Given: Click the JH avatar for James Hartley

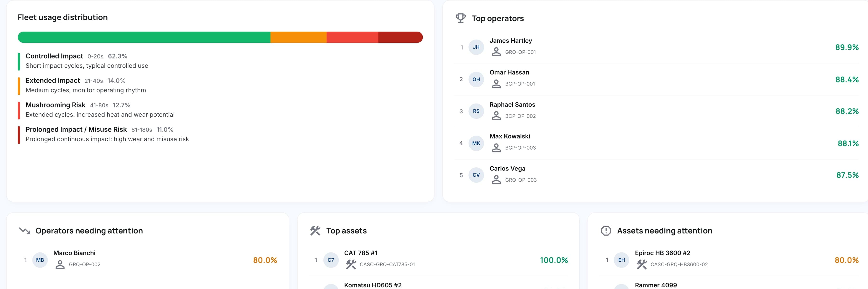Looking at the screenshot, I should [476, 47].
